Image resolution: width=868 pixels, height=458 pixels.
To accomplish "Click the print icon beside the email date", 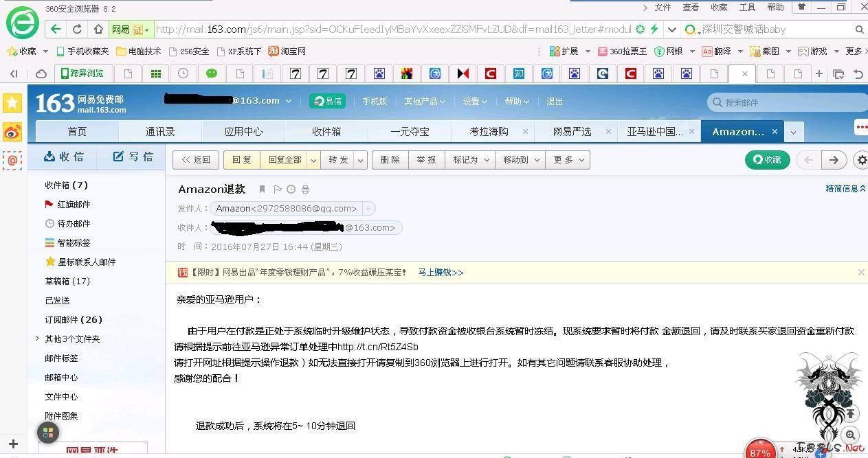I will (305, 189).
